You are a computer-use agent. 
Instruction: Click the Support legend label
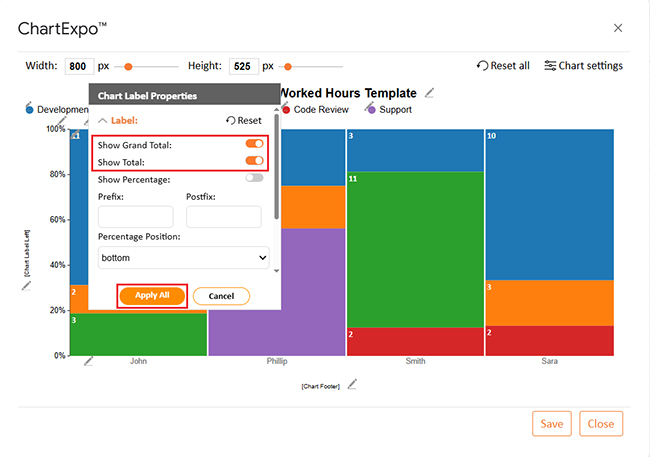(x=395, y=110)
